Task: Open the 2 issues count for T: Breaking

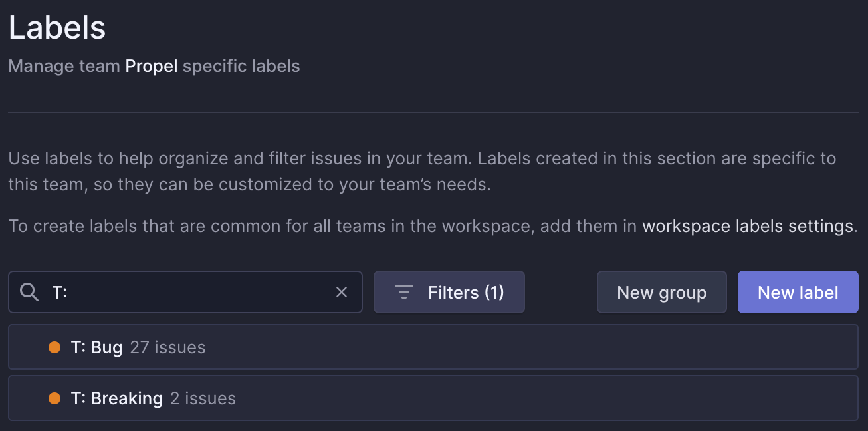Action: (x=203, y=398)
